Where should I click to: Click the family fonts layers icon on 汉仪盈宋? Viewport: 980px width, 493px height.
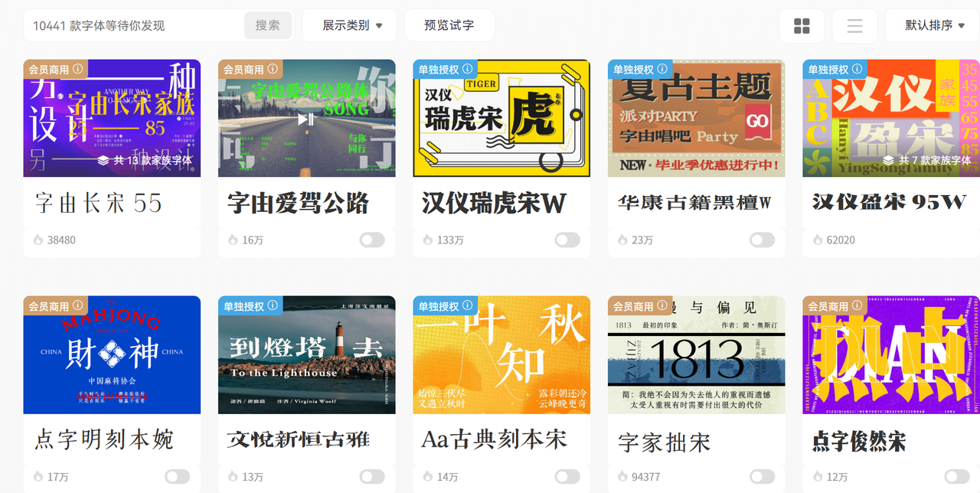pyautogui.click(x=887, y=161)
